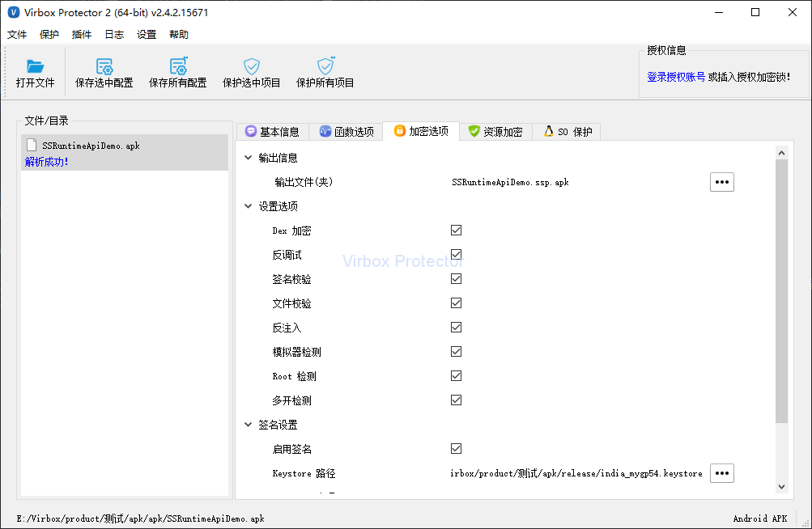Click the blue icon on the 函数选项 tab
The image size is (812, 529).
pos(325,132)
